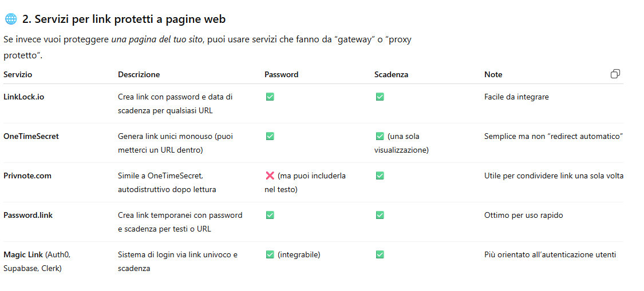This screenshot has height=291, width=644.
Task: Click Password.link's Scadenza column checkmark
Action: click(380, 215)
